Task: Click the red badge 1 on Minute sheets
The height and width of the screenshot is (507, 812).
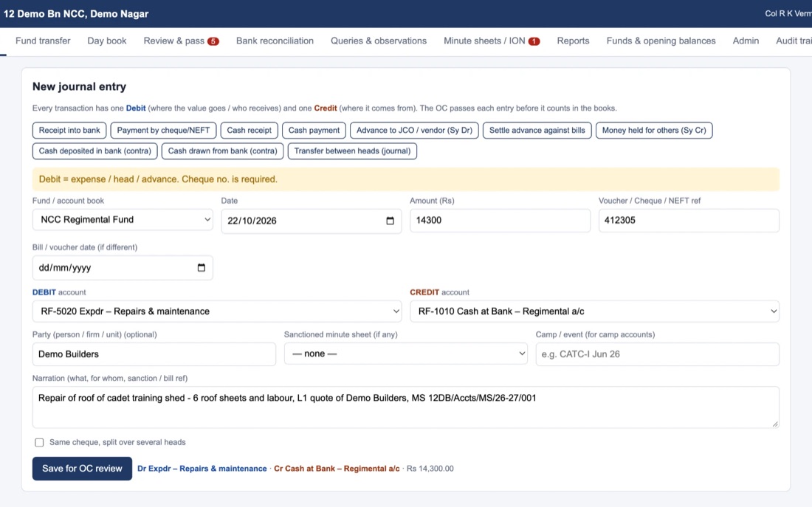Action: coord(534,41)
